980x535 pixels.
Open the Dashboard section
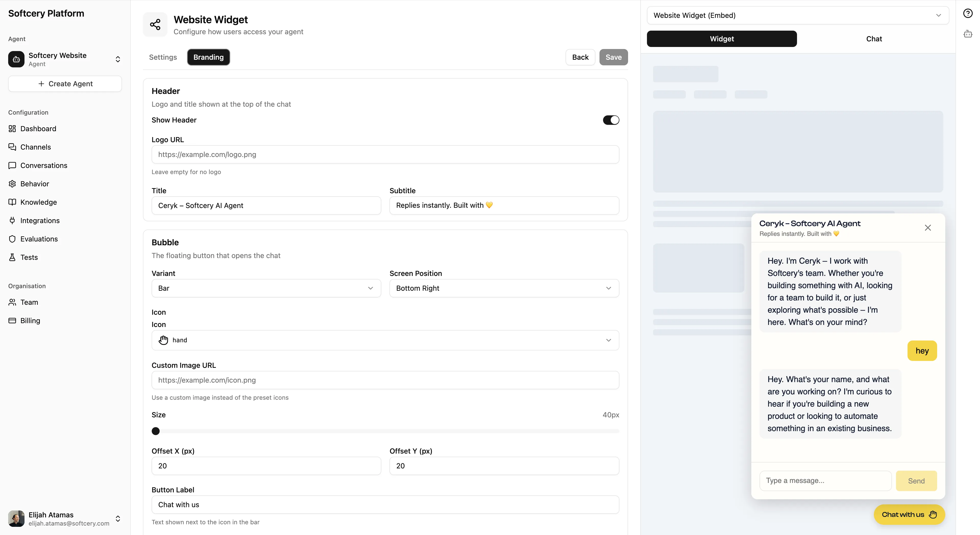click(x=39, y=129)
